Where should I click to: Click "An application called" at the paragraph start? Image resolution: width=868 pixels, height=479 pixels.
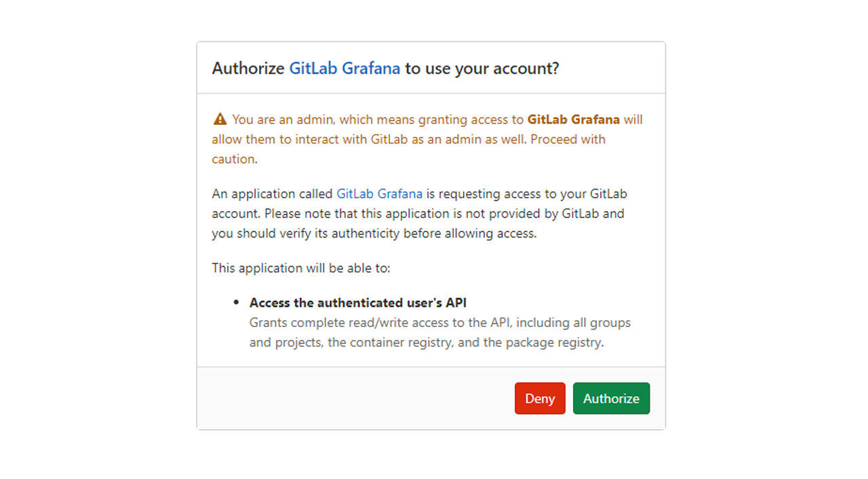[x=272, y=193]
